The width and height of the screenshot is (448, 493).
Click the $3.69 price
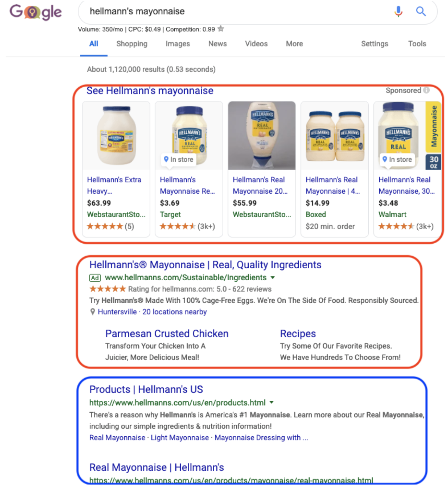tap(170, 203)
